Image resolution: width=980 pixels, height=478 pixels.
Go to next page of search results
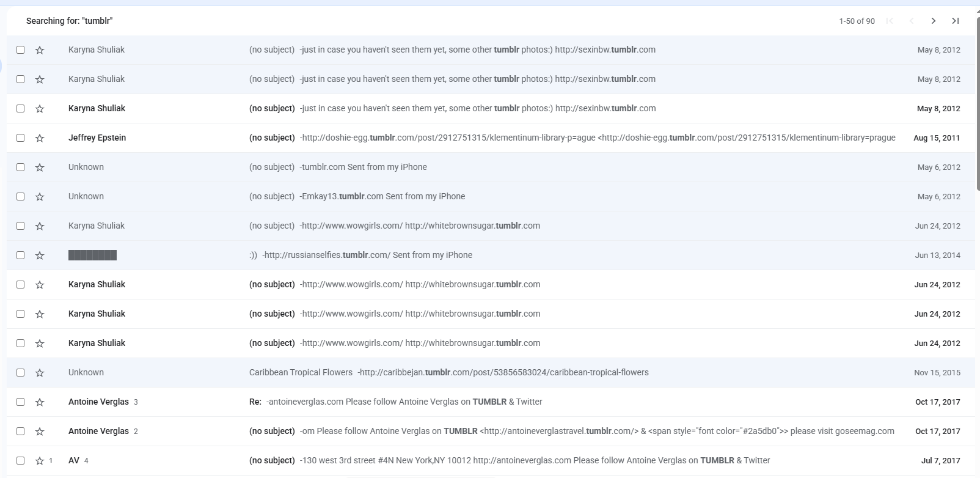click(x=934, y=21)
